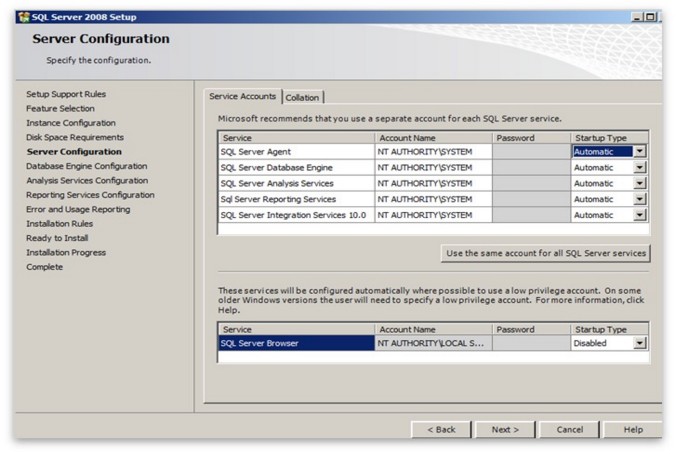
Task: Click Account Name for Sql Server Reporting Services
Action: (x=433, y=199)
